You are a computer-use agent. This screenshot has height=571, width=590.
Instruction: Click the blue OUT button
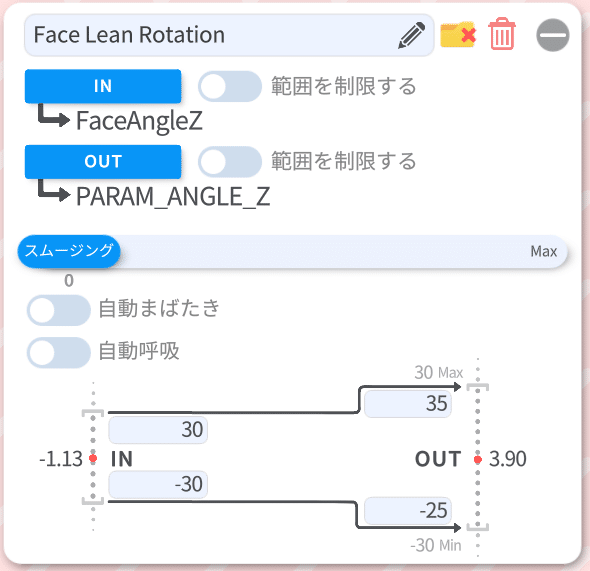[x=103, y=162]
